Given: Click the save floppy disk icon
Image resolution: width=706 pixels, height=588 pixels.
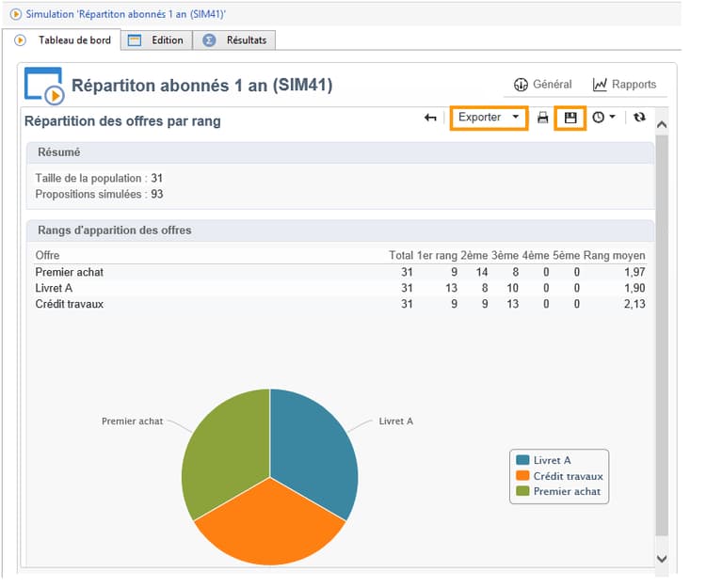Looking at the screenshot, I should coord(570,118).
